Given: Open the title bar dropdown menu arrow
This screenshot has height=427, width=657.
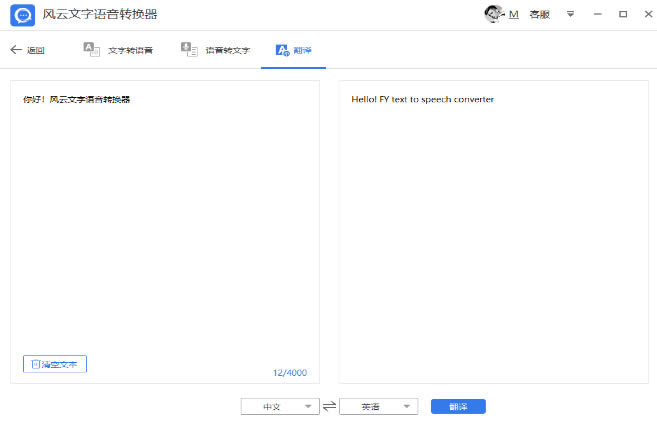Looking at the screenshot, I should pos(570,14).
